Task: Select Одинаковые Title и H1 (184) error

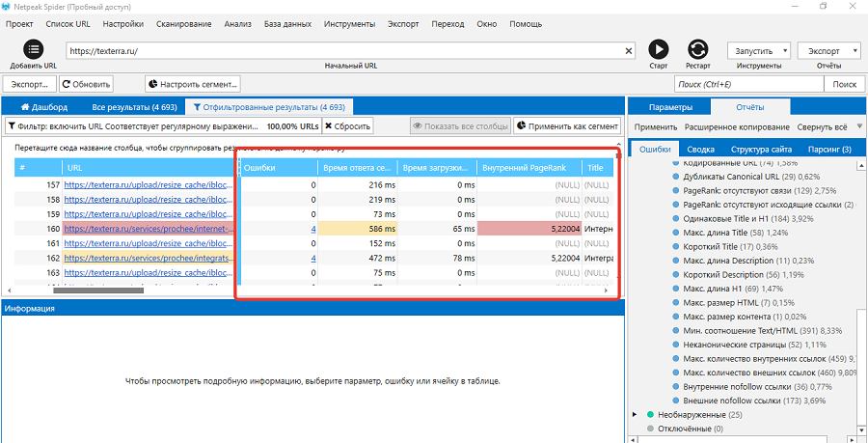Action: (748, 218)
